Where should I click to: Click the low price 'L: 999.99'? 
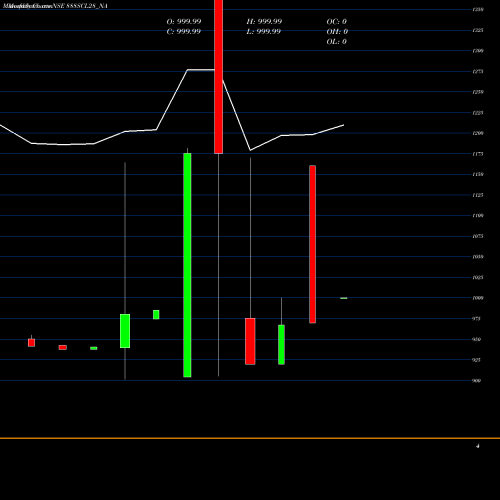click(264, 31)
